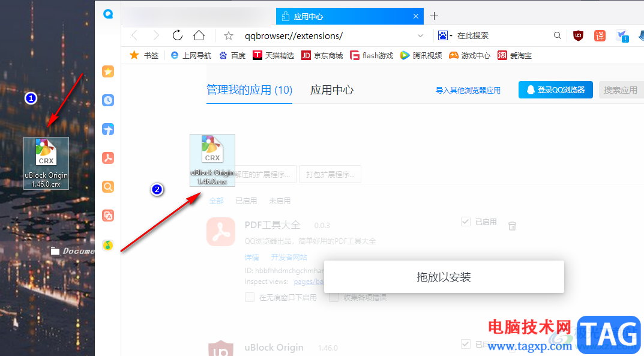This screenshot has width=644, height=356.
Task: Open the 腾讯视频 bookmark
Action: pos(421,55)
